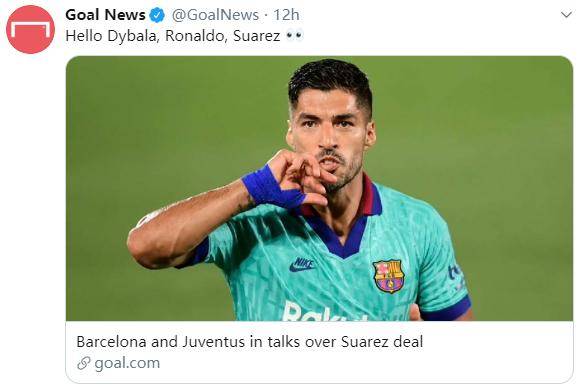Follow the goal.com domain link
This screenshot has height=390, width=578.
pos(127,363)
